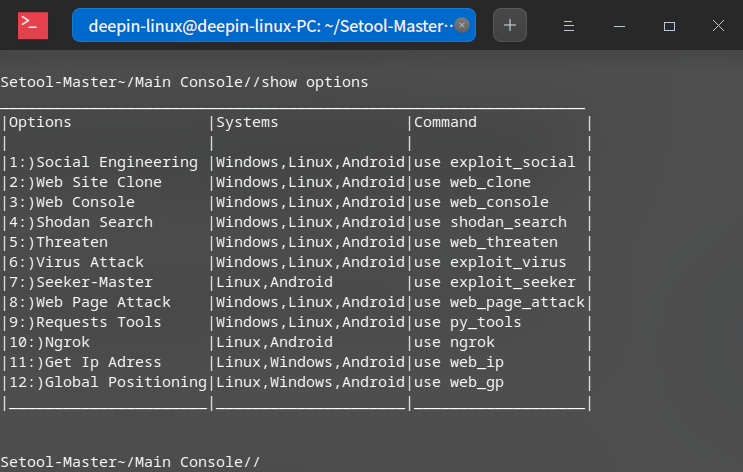Screen dimensions: 743x472
Task: Click the terminal app icon in title bar
Action: 33,25
